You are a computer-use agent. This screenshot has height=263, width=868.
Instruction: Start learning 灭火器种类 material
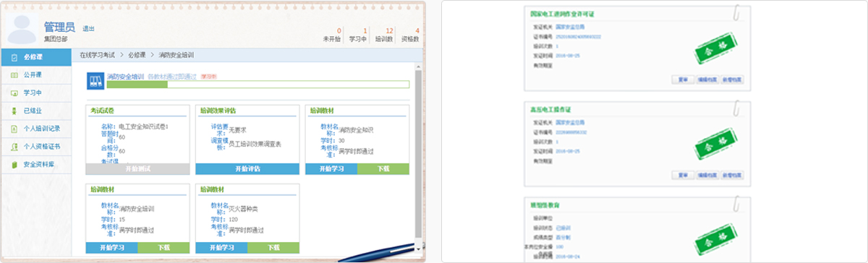pyautogui.click(x=222, y=247)
